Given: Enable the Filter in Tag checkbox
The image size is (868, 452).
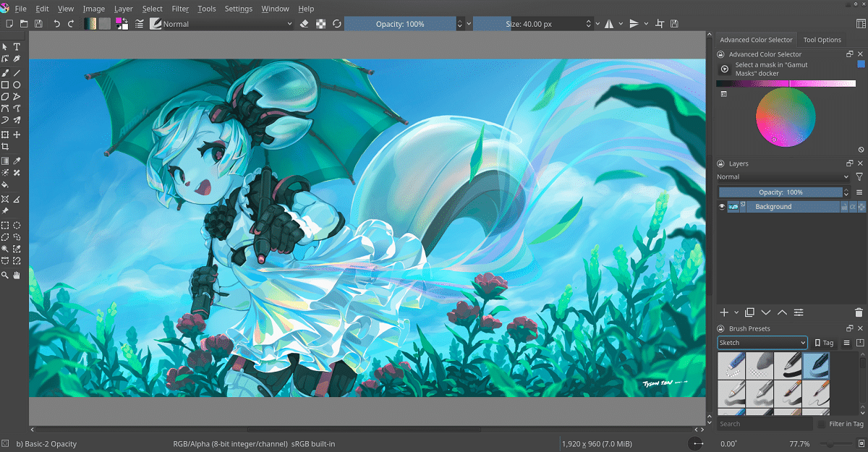Looking at the screenshot, I should click(823, 424).
